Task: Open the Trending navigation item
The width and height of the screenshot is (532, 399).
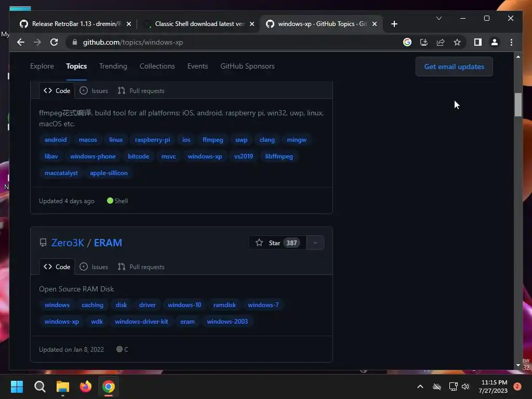Action: [x=113, y=66]
